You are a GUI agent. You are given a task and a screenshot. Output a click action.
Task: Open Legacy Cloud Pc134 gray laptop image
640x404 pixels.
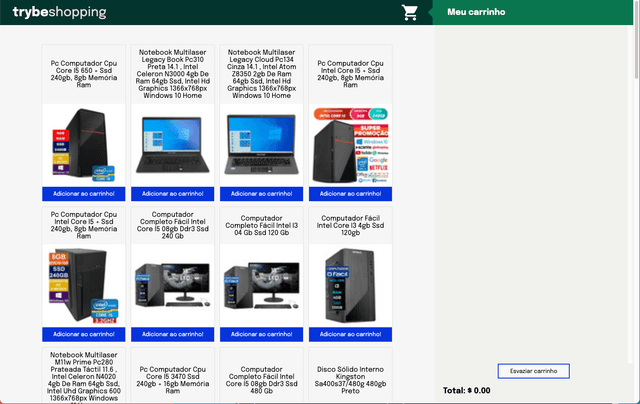(x=262, y=145)
